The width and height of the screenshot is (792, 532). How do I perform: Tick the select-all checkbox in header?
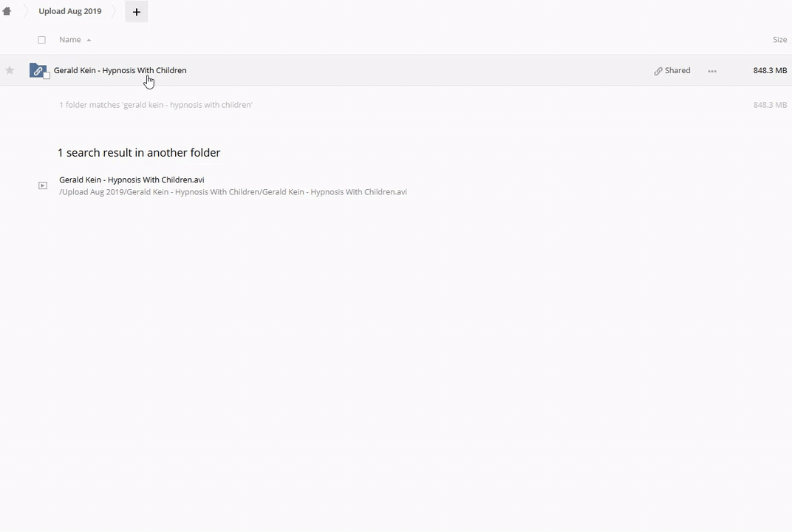pos(41,40)
